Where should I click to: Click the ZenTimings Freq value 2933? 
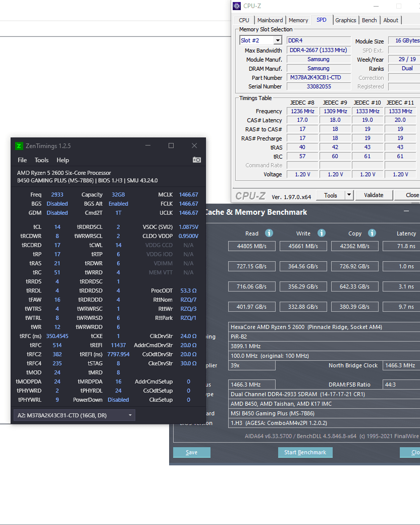[57, 195]
